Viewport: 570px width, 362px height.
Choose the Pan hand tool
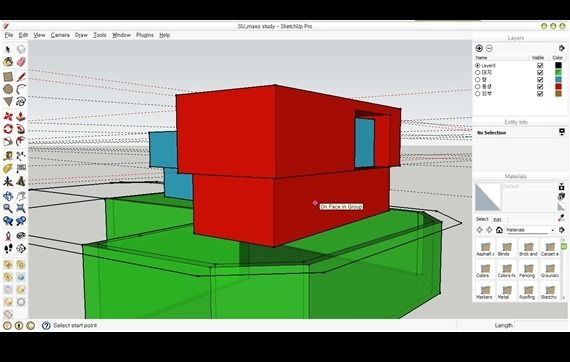(21, 196)
